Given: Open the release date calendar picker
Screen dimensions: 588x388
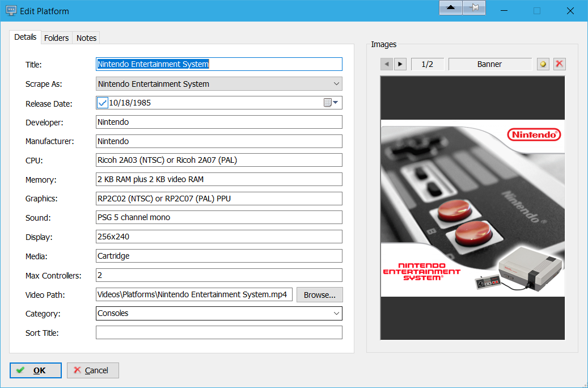Looking at the screenshot, I should (331, 103).
